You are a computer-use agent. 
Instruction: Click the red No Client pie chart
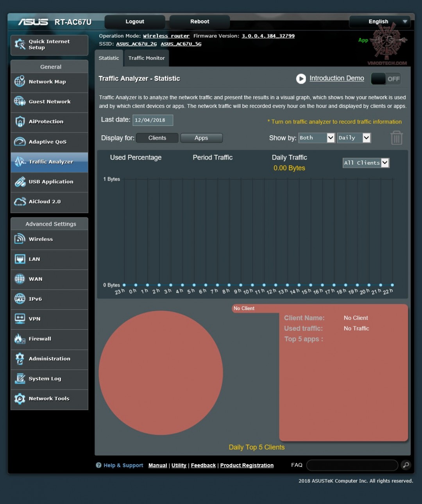pos(161,373)
